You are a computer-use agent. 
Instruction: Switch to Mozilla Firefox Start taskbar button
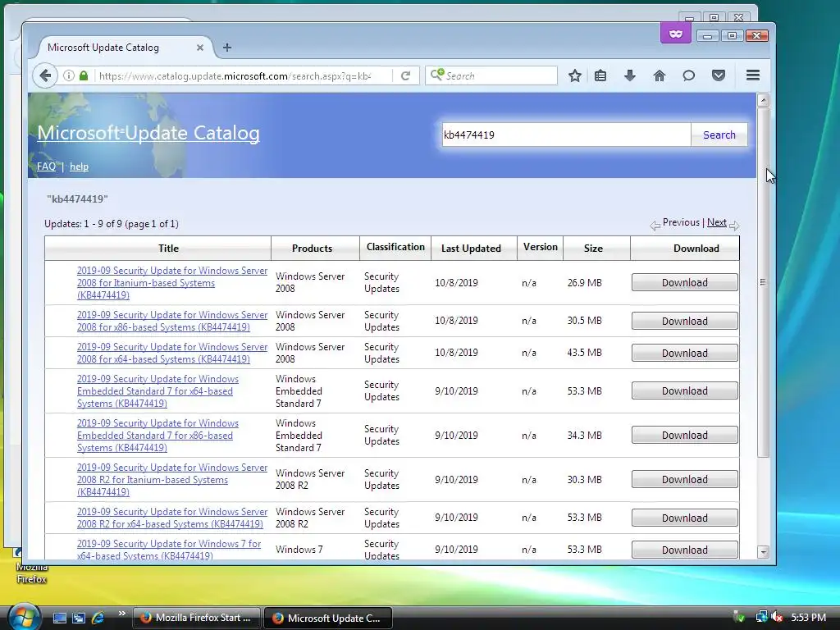196,618
